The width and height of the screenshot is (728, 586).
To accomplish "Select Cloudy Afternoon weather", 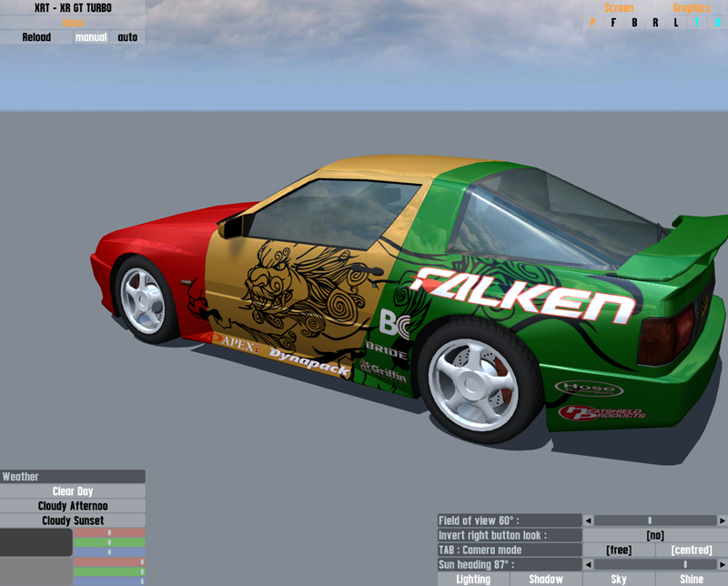I will [73, 506].
